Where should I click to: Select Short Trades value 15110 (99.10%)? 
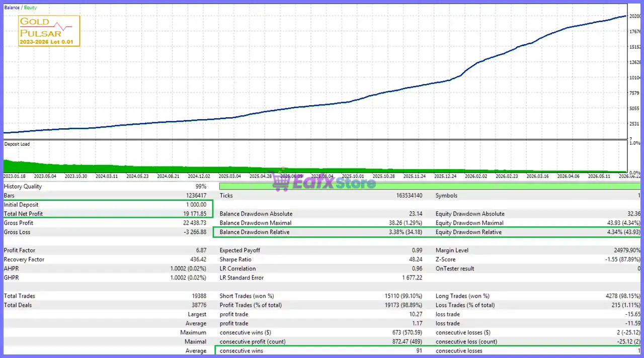[x=404, y=296]
